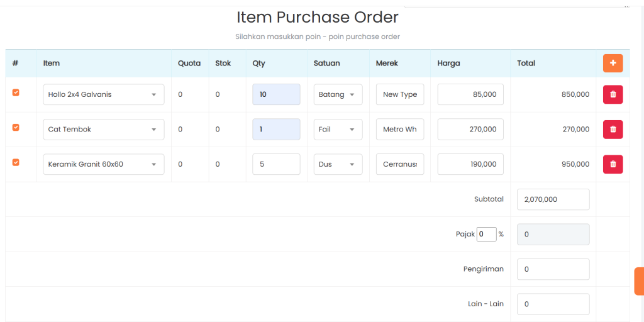Open the Batang unit dropdown
644x322 pixels.
(338, 94)
